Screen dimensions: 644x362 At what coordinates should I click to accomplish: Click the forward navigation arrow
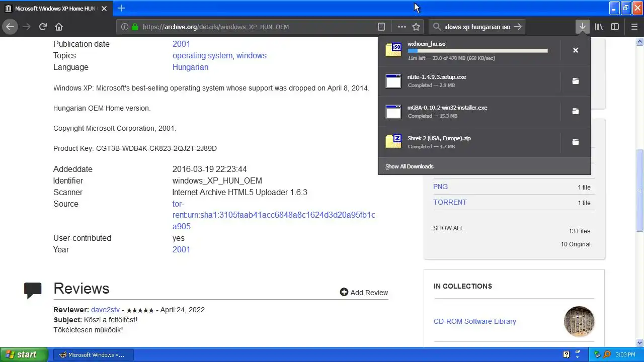(x=27, y=27)
